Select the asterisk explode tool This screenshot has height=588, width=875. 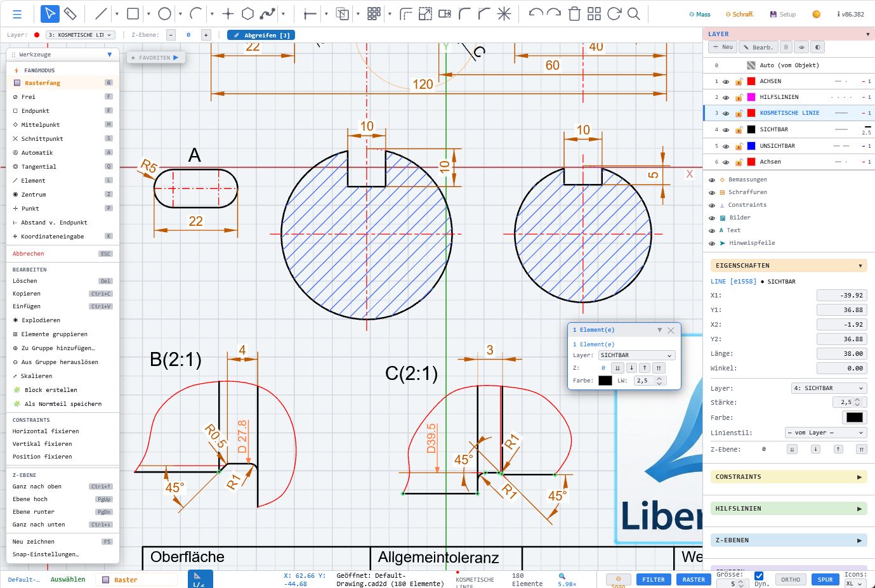pyautogui.click(x=504, y=14)
